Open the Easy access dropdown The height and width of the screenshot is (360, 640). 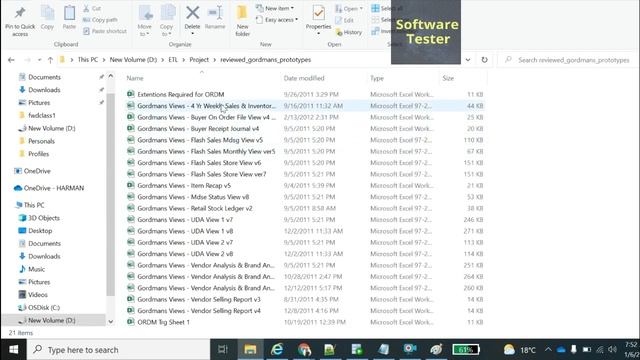click(x=277, y=20)
